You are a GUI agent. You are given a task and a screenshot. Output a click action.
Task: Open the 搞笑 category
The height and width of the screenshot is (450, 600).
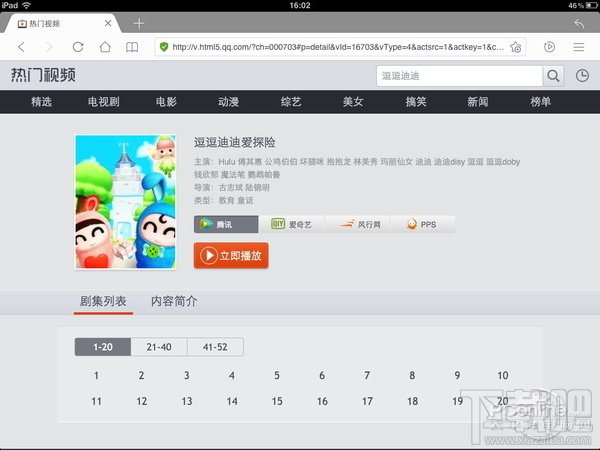(x=416, y=102)
